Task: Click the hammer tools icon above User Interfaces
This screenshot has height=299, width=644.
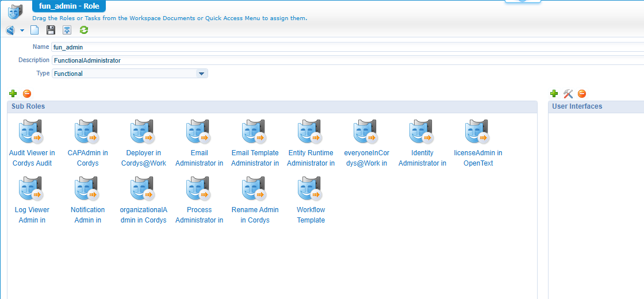Action: pyautogui.click(x=568, y=94)
